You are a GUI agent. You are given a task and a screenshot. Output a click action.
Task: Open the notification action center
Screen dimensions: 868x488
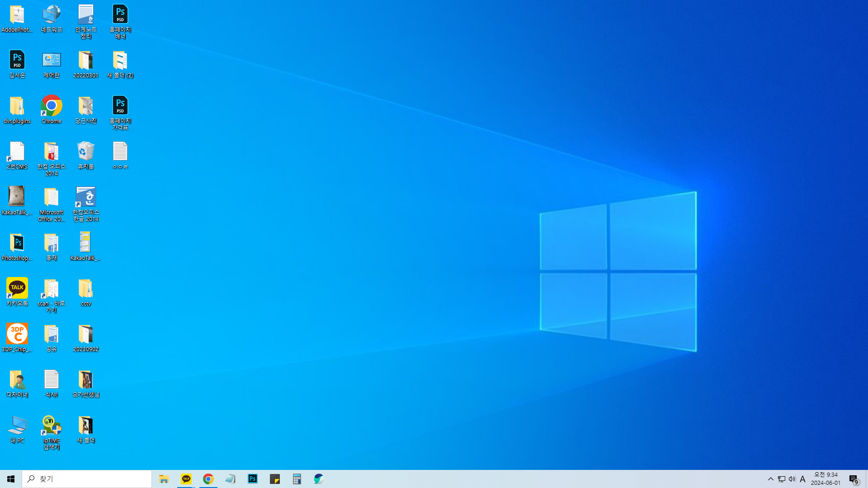click(854, 479)
